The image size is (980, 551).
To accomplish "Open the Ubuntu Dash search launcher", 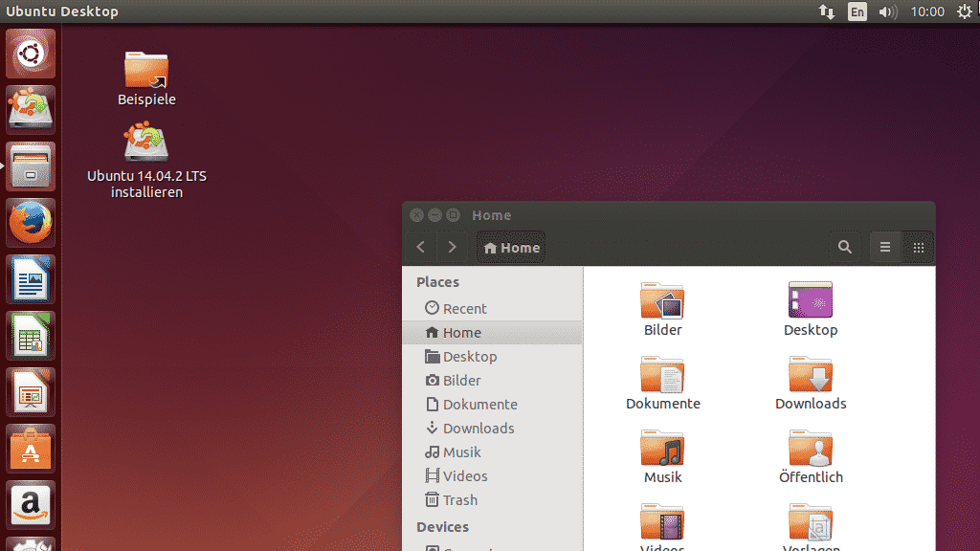I will click(30, 54).
